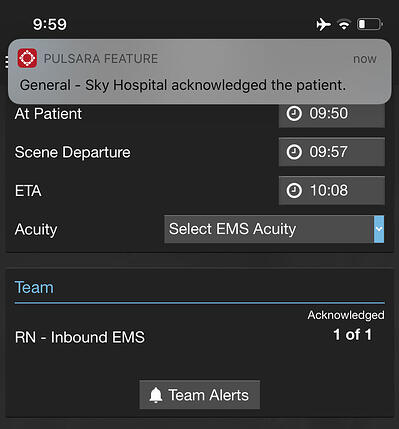
Task: Tap the bell icon on Team Alerts
Action: 156,395
